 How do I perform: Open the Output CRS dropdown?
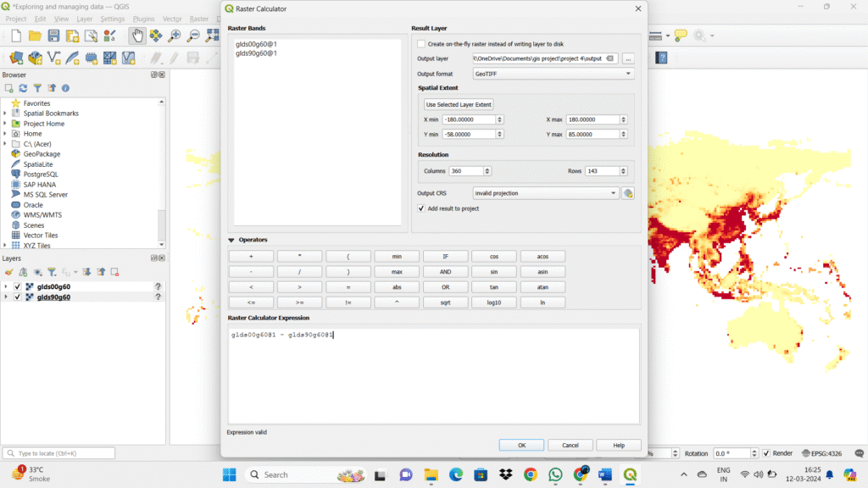(545, 193)
